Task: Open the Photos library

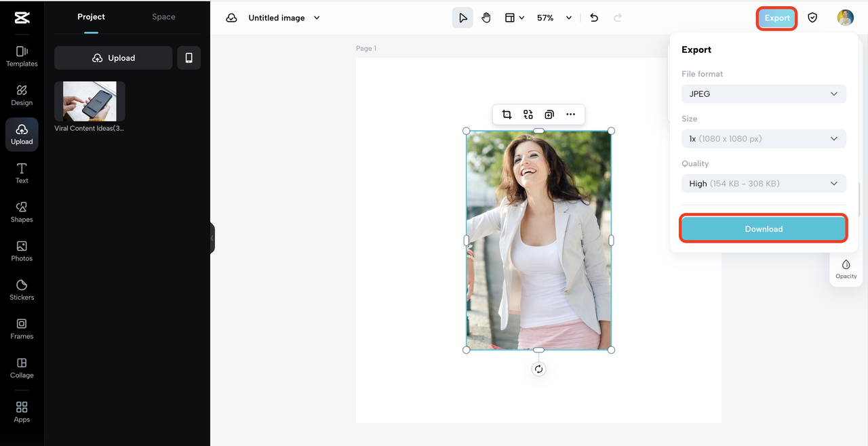Action: tap(22, 251)
